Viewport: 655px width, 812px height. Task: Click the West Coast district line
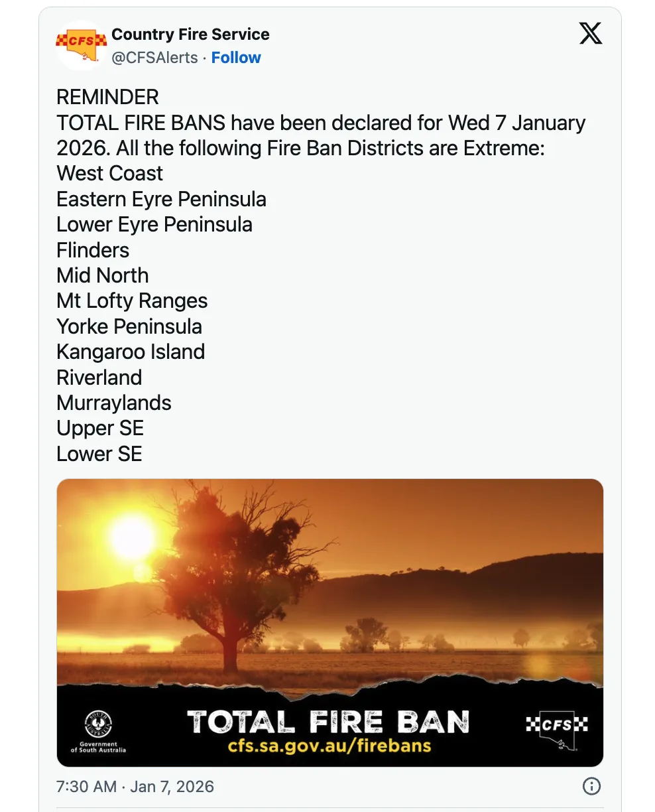tap(110, 174)
